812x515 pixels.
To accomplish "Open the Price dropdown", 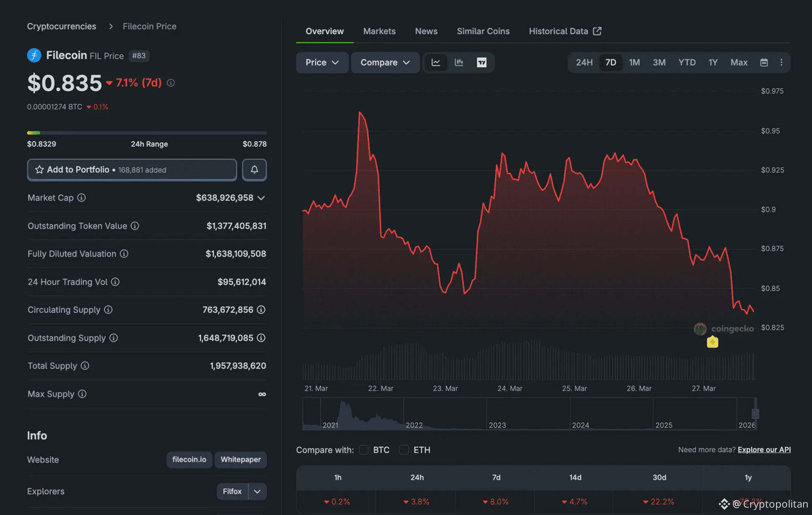I will 322,63.
